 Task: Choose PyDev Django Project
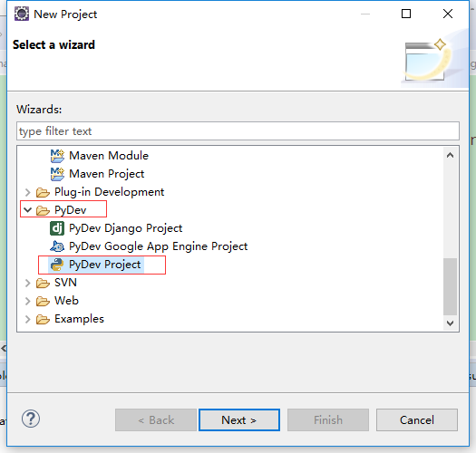click(x=125, y=228)
